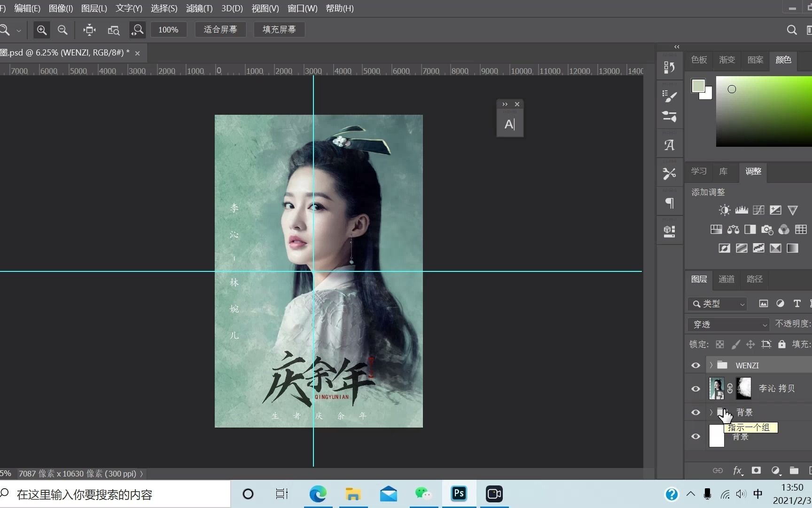The width and height of the screenshot is (812, 508).
Task: Open the zoom tool preset dropdown arrow
Action: click(x=19, y=31)
